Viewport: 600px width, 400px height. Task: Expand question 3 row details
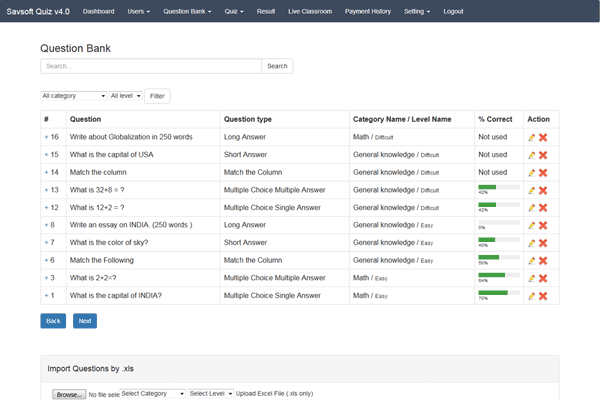point(46,278)
